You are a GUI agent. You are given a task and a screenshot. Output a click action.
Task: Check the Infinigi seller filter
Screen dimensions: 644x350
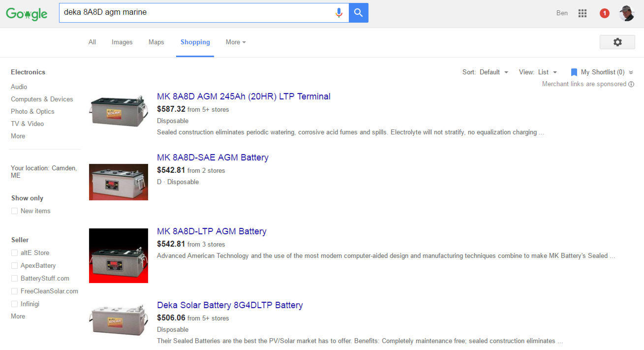[x=14, y=304]
